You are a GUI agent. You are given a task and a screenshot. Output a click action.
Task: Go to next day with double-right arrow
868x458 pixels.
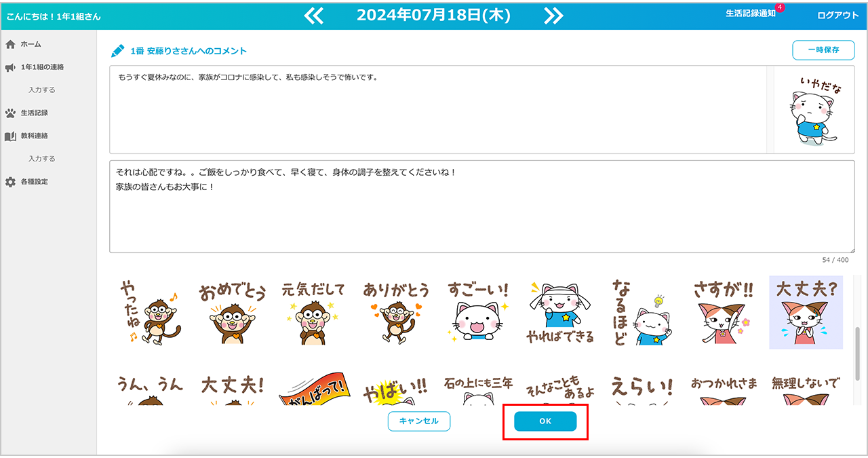pyautogui.click(x=553, y=16)
